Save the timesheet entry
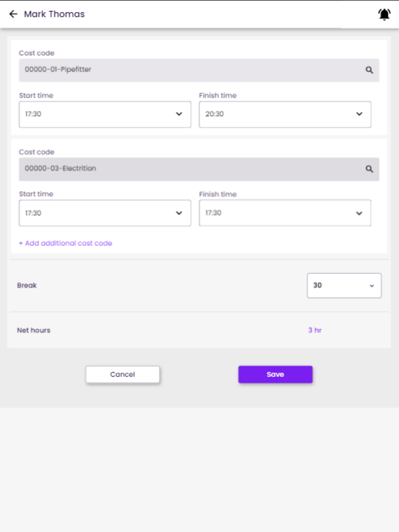Viewport: 399px width, 532px height. pyautogui.click(x=275, y=374)
